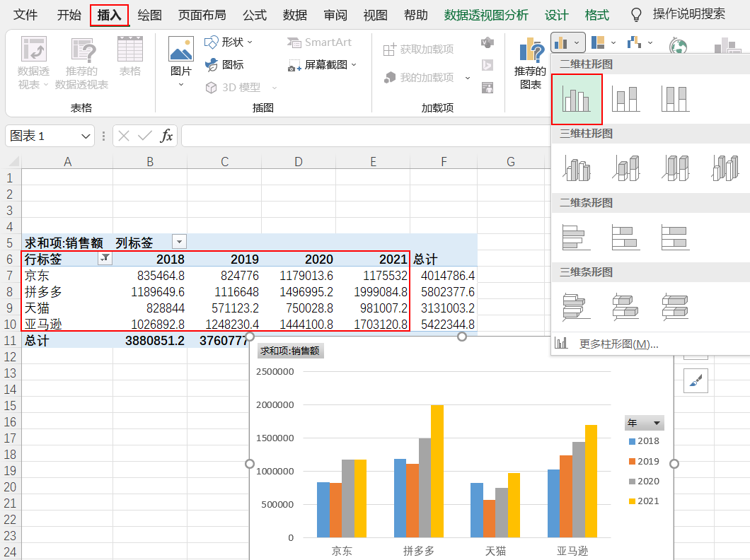The height and width of the screenshot is (560, 750).
Task: Switch to the 绘图 tab
Action: 149,15
